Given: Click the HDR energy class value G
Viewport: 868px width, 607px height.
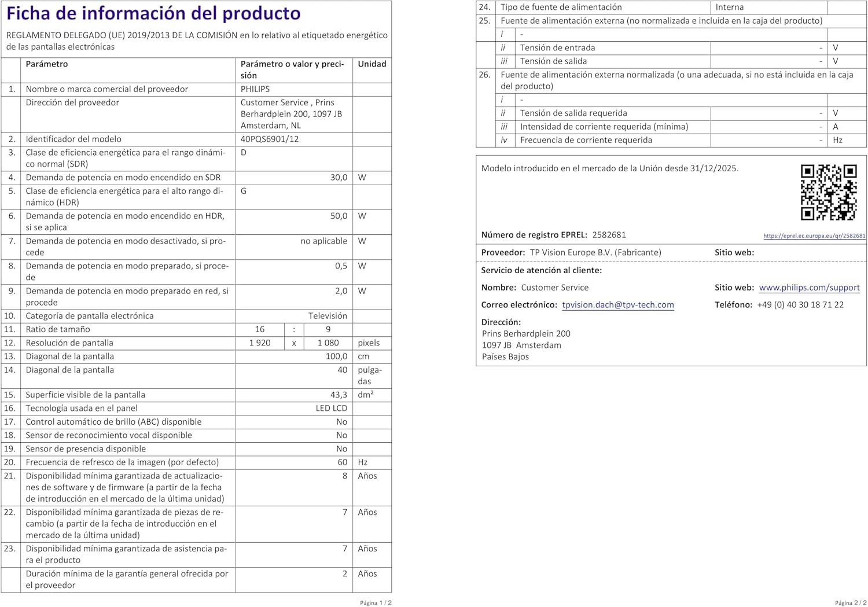Looking at the screenshot, I should (244, 191).
